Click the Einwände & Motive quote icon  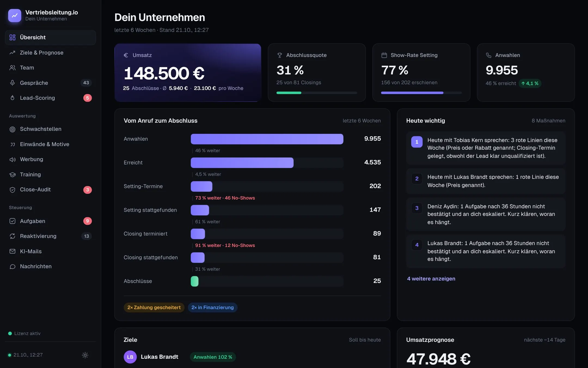(13, 144)
